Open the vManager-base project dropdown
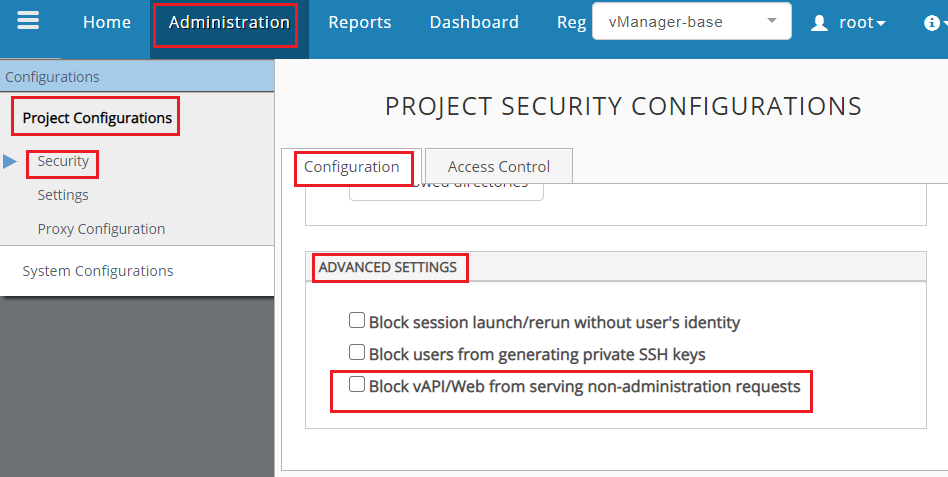 [691, 21]
